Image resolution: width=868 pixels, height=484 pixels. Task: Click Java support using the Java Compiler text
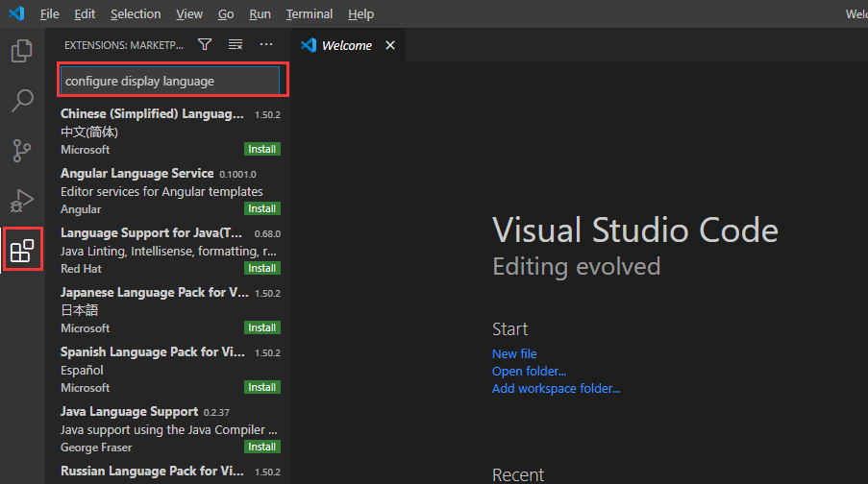169,430
